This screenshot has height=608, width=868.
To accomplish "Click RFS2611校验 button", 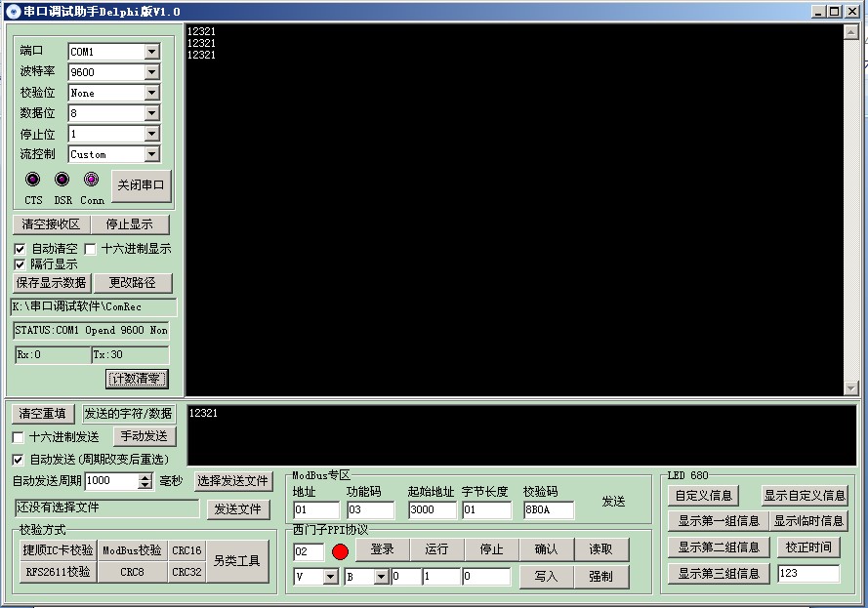I will coord(58,572).
